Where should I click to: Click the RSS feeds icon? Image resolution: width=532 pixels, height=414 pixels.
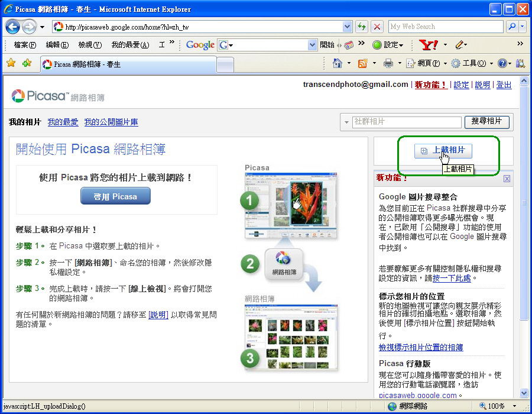pyautogui.click(x=363, y=63)
